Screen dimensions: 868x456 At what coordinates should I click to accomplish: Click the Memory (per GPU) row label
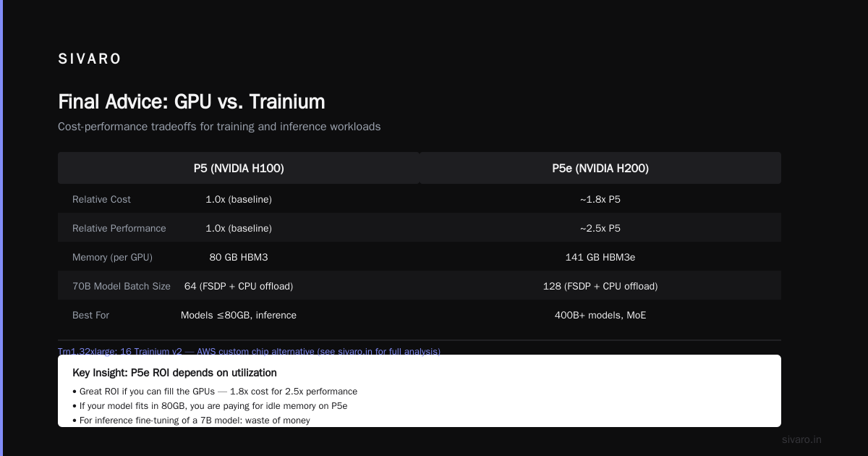click(x=112, y=257)
